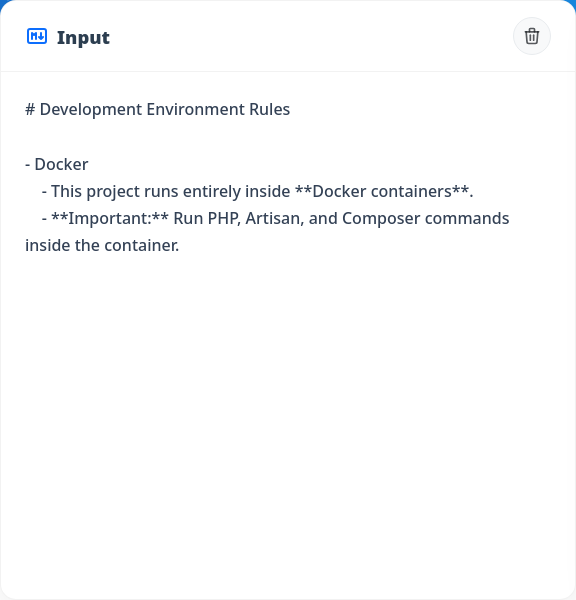The width and height of the screenshot is (576, 600).
Task: Click the '- Docker' line
Action: click(x=57, y=165)
